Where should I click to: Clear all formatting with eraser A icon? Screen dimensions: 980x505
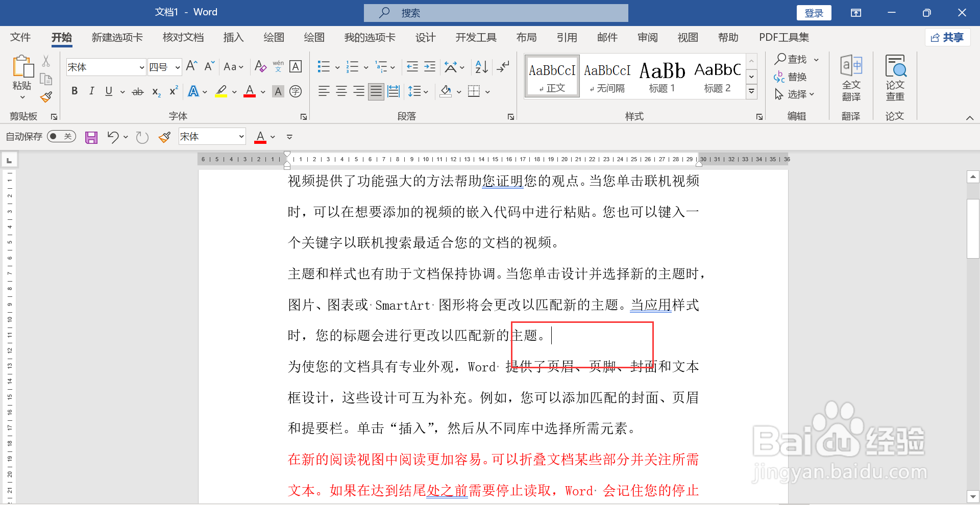[260, 66]
